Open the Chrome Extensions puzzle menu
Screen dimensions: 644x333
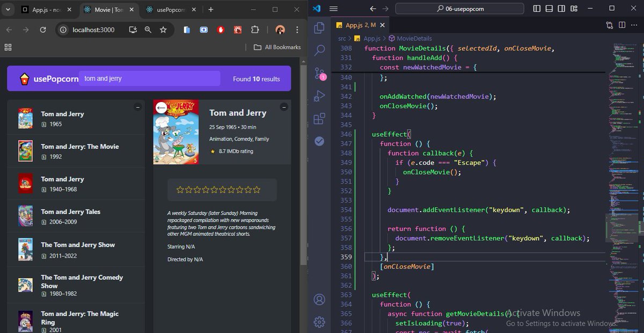coord(255,30)
